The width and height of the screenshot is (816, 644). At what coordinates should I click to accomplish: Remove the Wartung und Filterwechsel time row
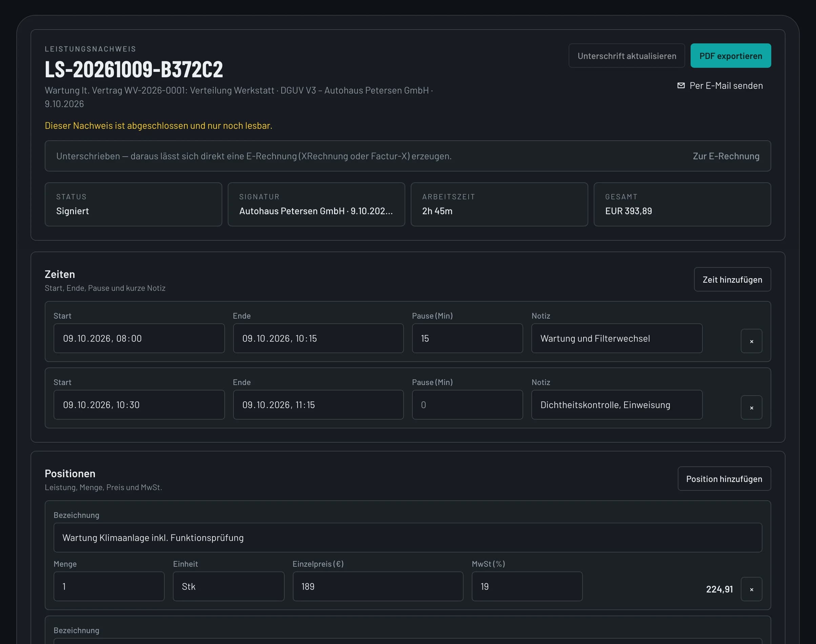(751, 341)
